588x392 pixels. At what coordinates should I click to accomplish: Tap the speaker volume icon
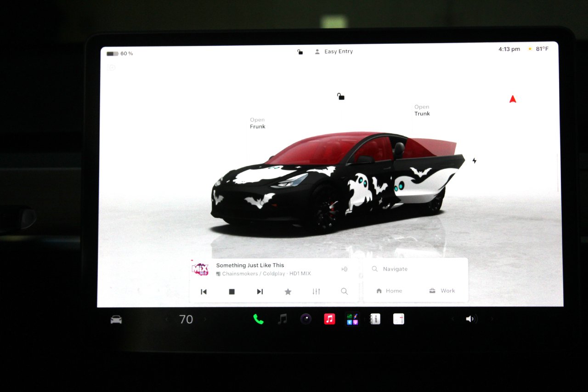470,319
